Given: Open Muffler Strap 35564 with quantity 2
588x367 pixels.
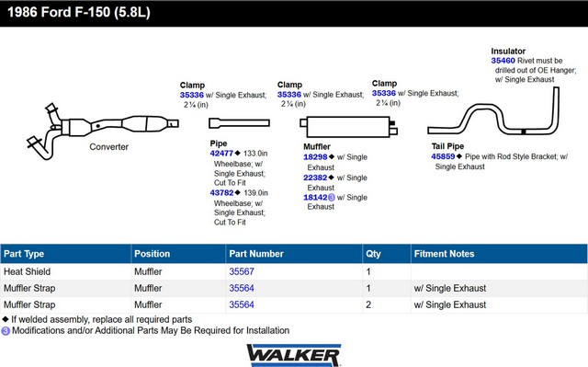Looking at the screenshot, I should [x=242, y=304].
